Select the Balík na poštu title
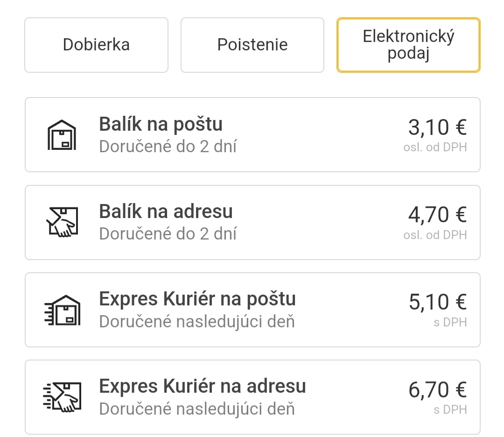This screenshot has height=437, width=504. pyautogui.click(x=161, y=124)
